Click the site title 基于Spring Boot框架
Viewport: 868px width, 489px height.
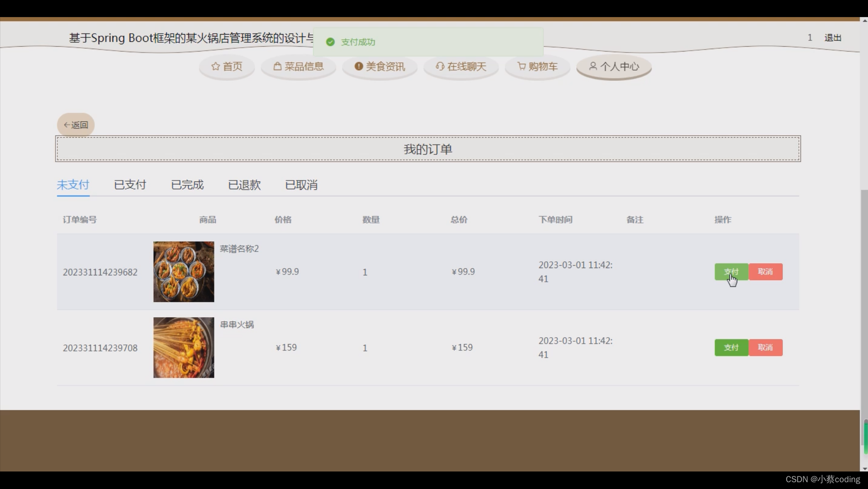pyautogui.click(x=192, y=38)
